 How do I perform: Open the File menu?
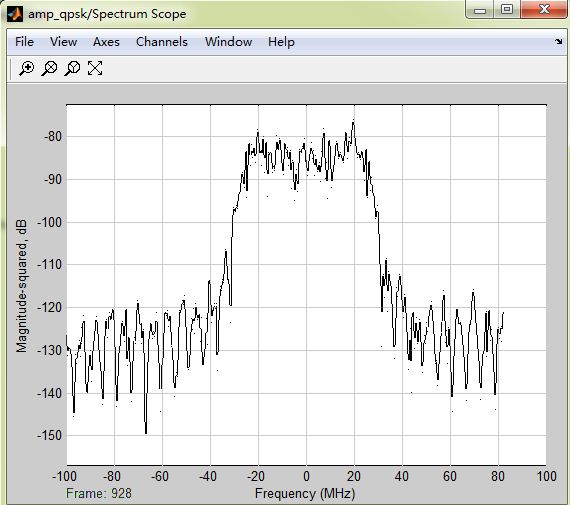pyautogui.click(x=24, y=41)
